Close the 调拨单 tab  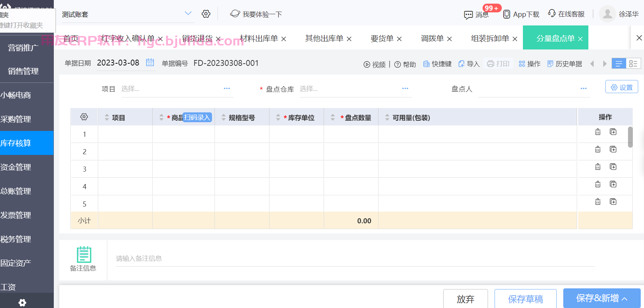449,39
